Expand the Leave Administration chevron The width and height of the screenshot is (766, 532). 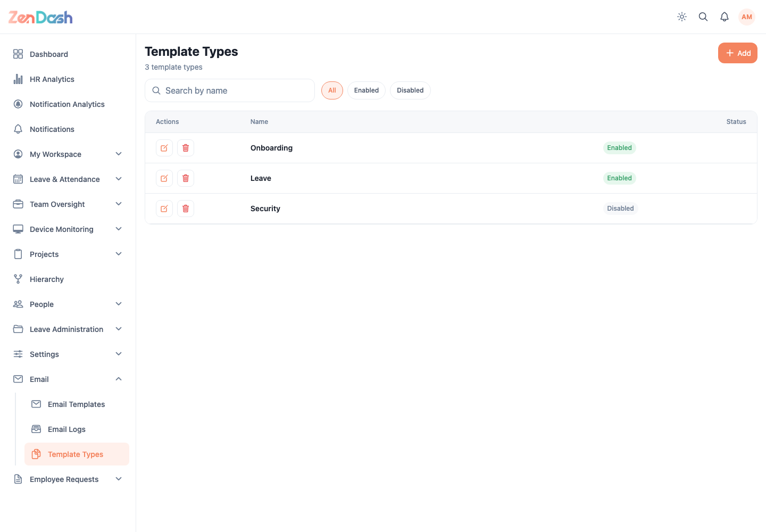tap(119, 329)
